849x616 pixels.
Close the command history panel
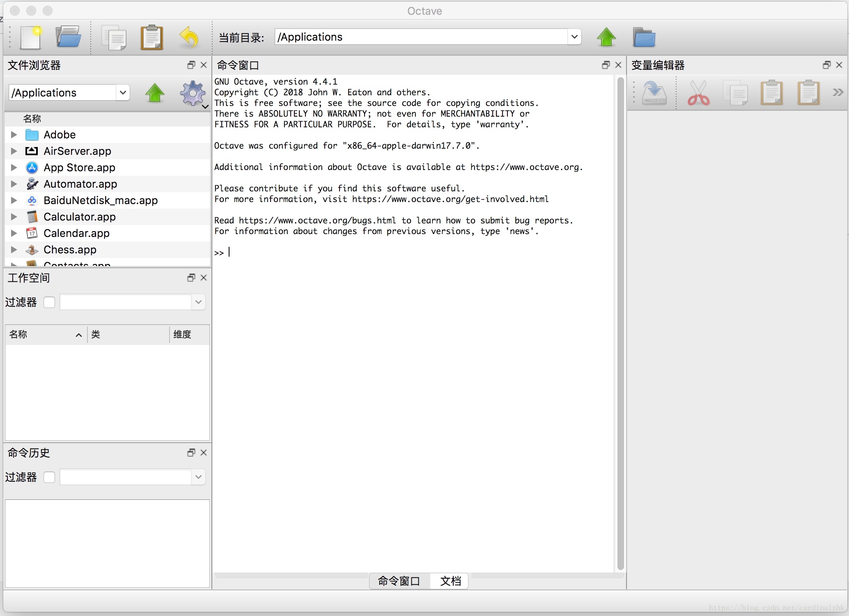[x=203, y=453]
